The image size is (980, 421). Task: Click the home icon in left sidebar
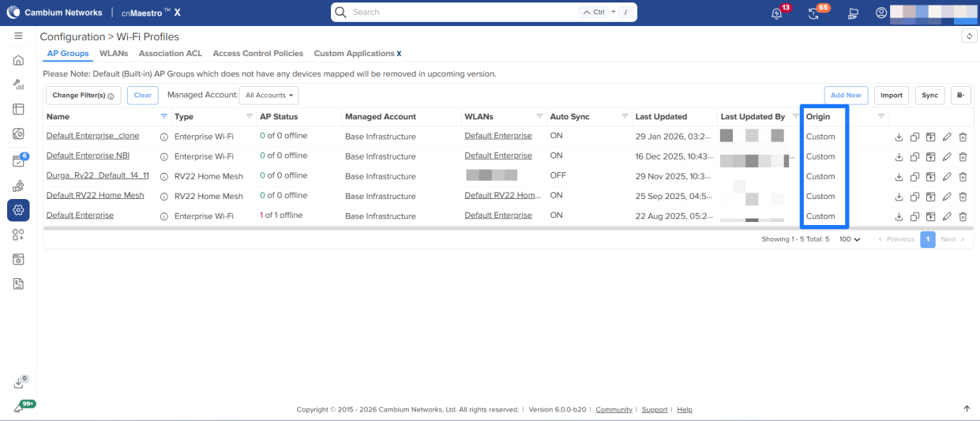coord(18,60)
